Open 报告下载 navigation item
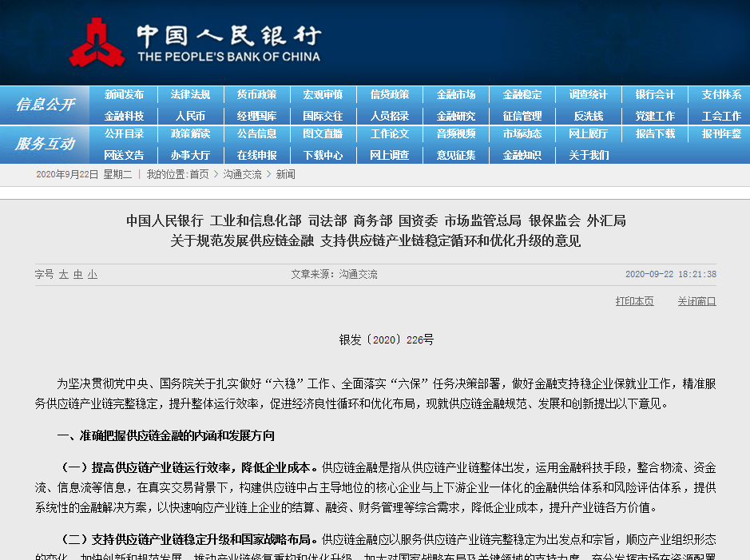The height and width of the screenshot is (560, 750). coord(655,134)
